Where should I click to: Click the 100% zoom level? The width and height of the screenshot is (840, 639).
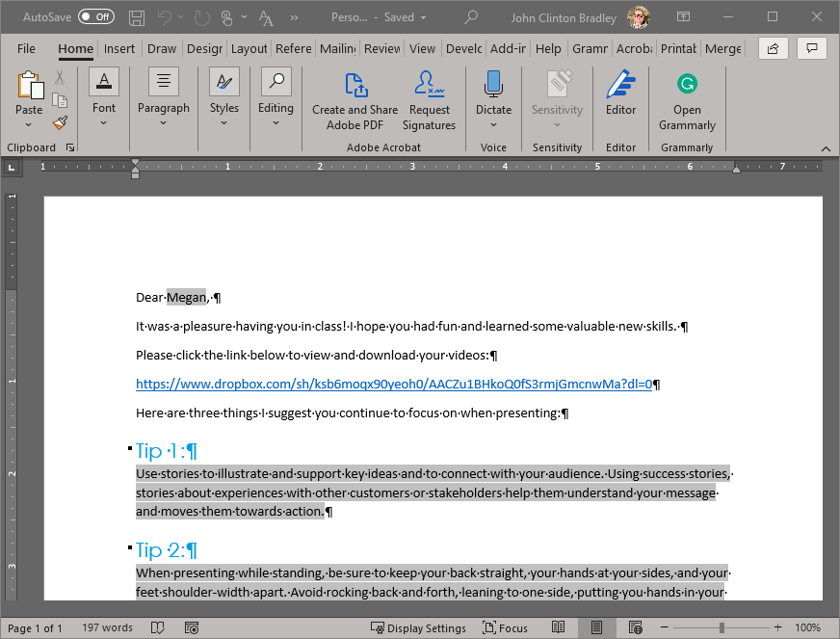(x=807, y=627)
